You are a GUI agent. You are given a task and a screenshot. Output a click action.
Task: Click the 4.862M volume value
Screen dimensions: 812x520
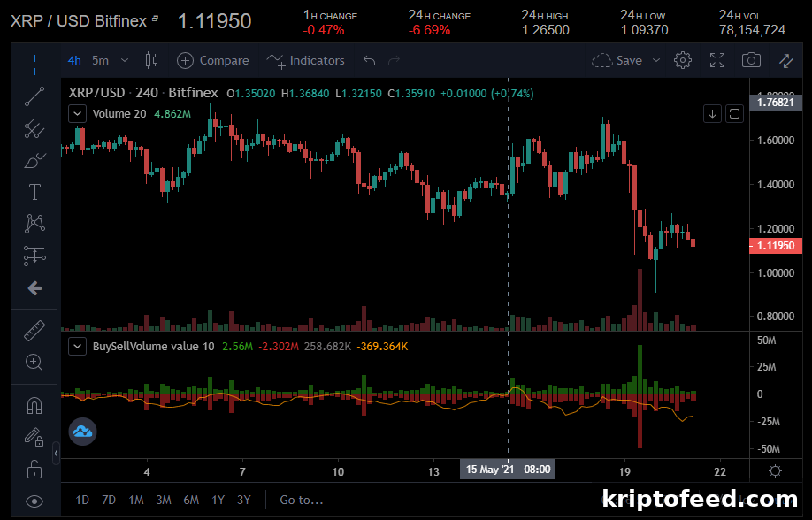(x=172, y=114)
